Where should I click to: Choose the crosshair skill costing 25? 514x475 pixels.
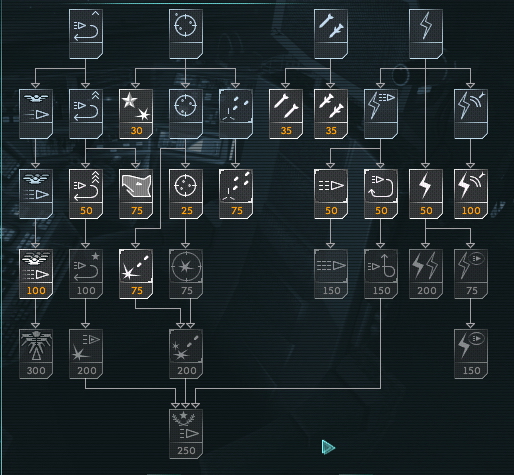(x=186, y=194)
